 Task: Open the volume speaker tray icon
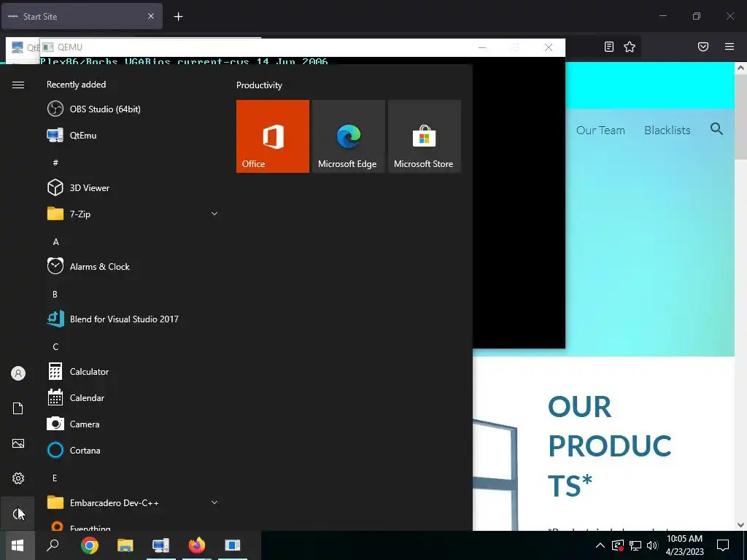(x=652, y=545)
